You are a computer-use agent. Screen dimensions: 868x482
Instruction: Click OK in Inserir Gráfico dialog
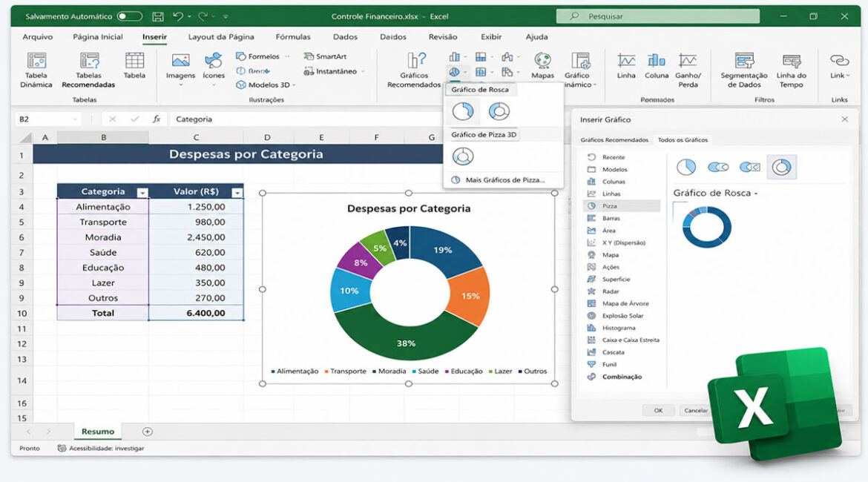658,410
